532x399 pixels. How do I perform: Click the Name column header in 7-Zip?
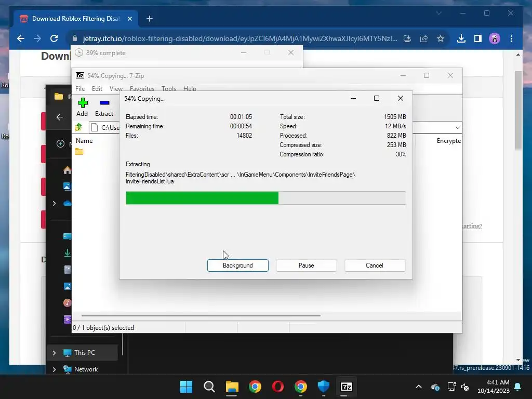(x=84, y=140)
